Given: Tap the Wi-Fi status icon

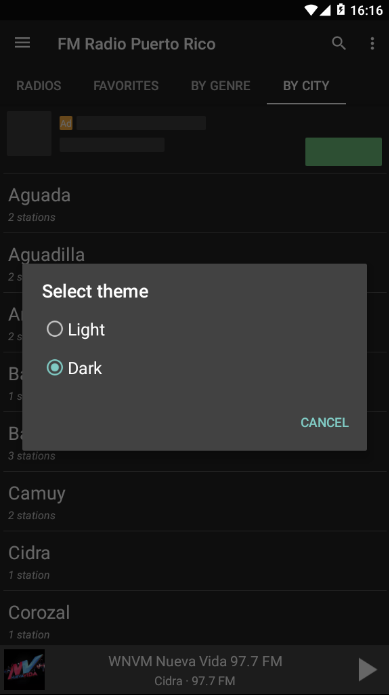Looking at the screenshot, I should pyautogui.click(x=311, y=10).
